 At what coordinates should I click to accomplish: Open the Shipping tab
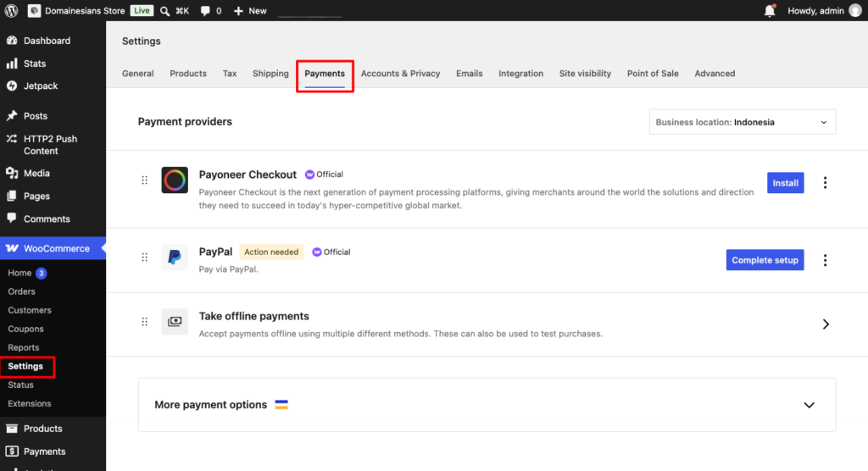(x=270, y=74)
